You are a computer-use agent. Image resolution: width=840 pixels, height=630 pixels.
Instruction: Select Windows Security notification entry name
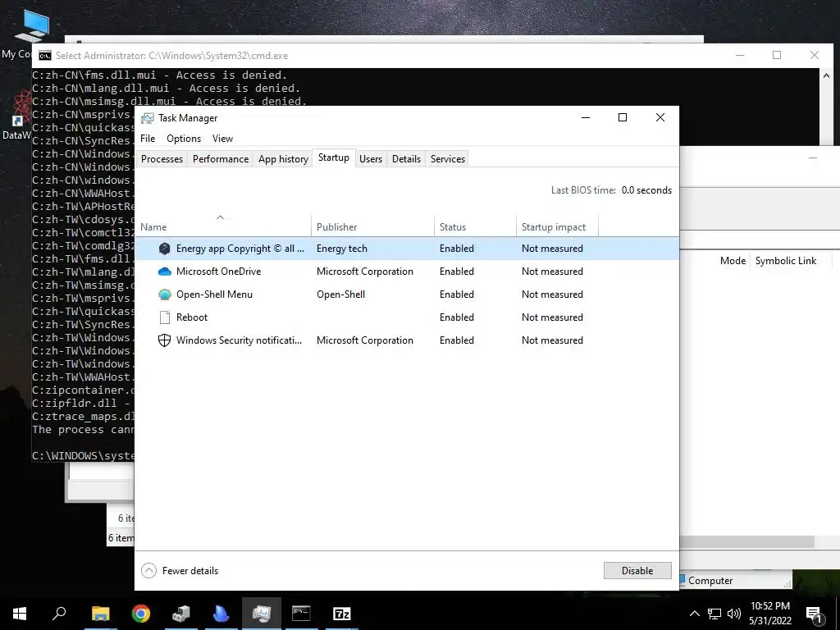[x=239, y=340]
